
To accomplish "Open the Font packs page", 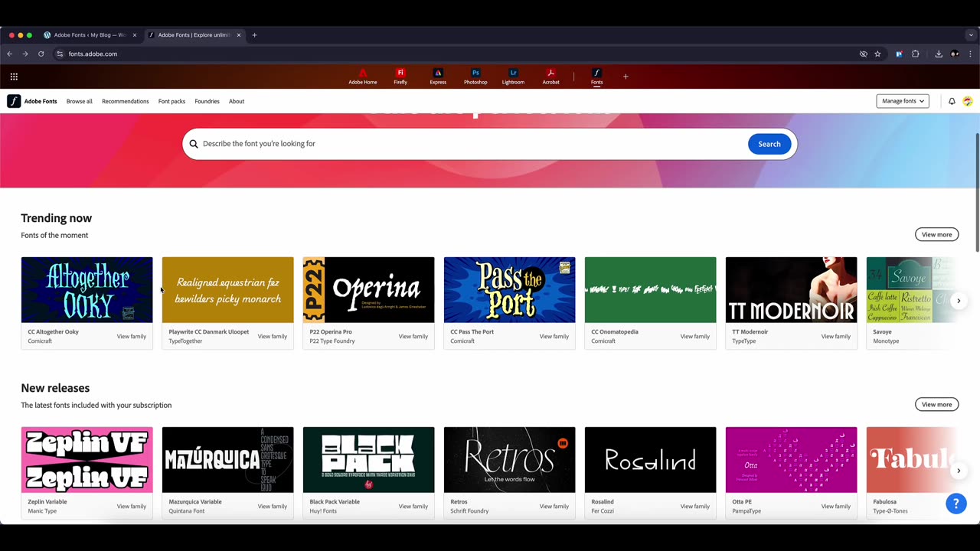I will 171,101.
